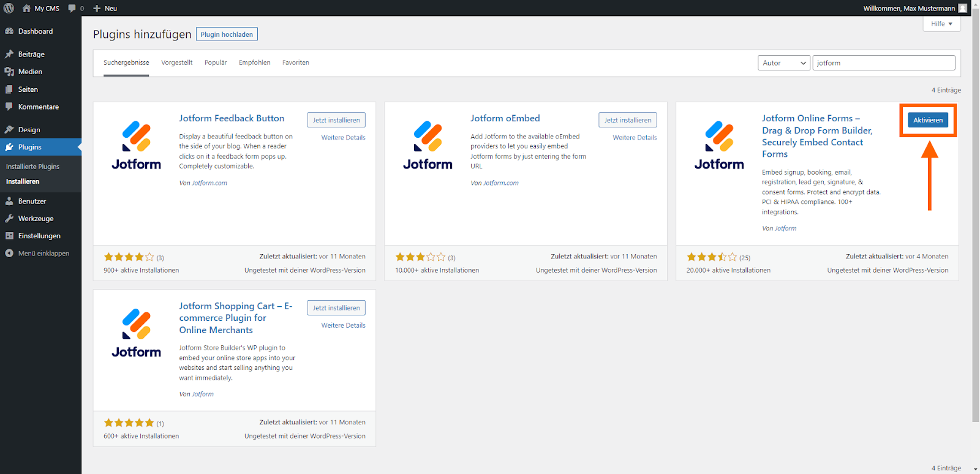The image size is (980, 474).
Task: Open Installierte Plugins submenu item
Action: point(33,167)
